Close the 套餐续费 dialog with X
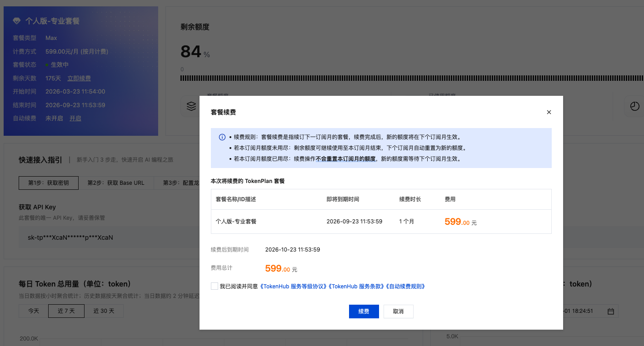Screen dimensions: 644x346 click(549, 112)
